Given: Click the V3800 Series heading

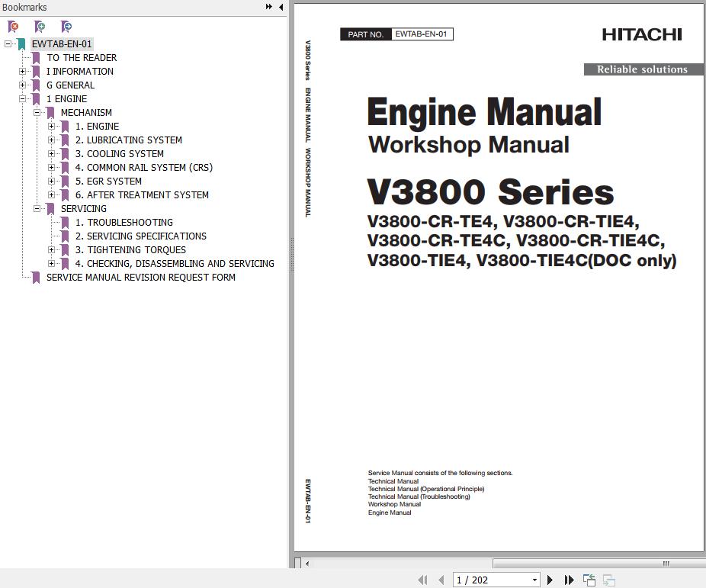Looking at the screenshot, I should (490, 191).
